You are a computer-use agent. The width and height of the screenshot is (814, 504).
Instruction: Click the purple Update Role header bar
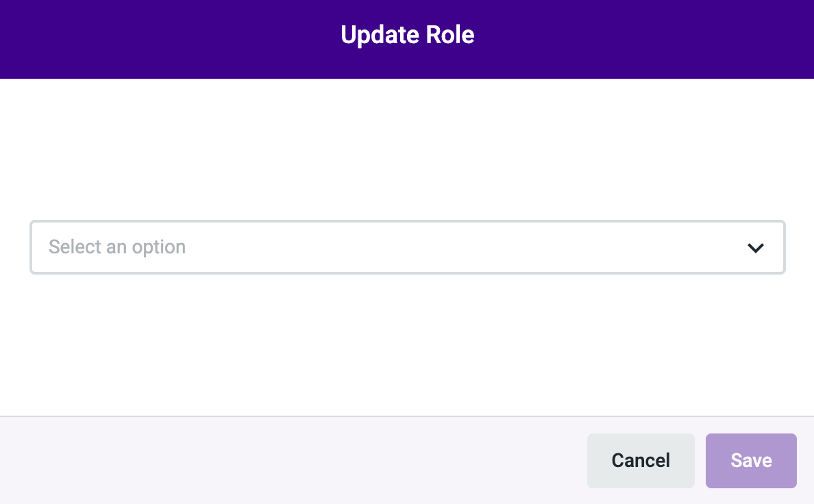407,40
